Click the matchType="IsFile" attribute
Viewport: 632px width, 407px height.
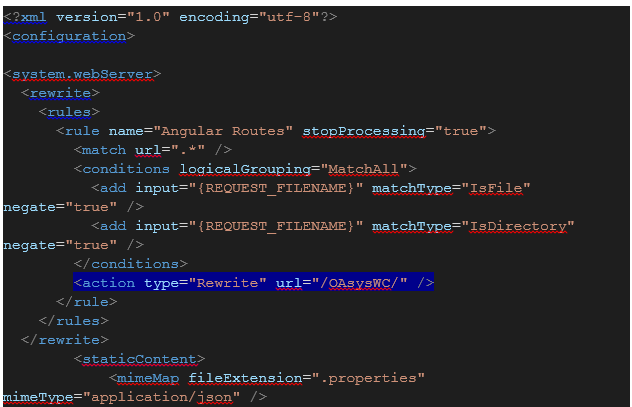(451, 188)
